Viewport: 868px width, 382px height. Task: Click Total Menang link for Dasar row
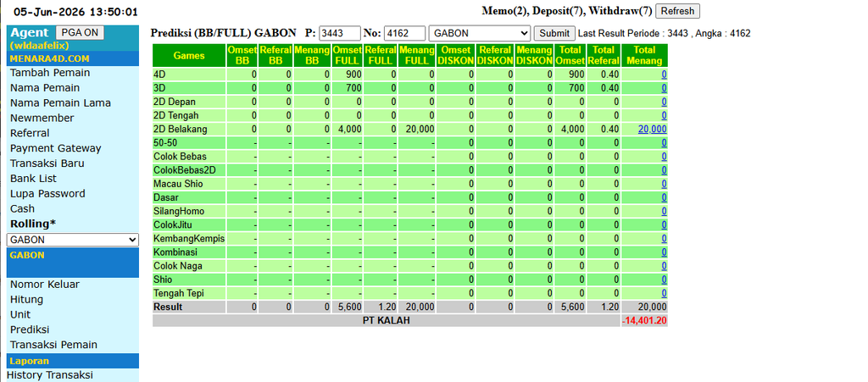664,197
